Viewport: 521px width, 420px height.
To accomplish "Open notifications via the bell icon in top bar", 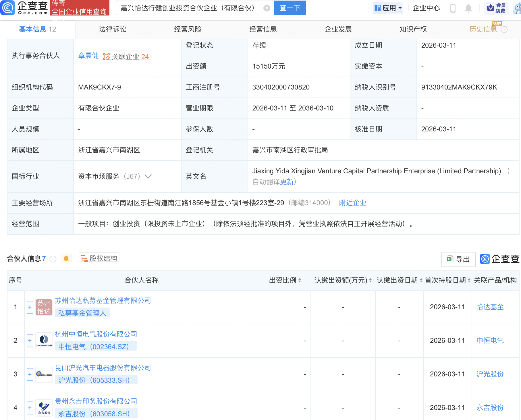I will click(x=468, y=8).
